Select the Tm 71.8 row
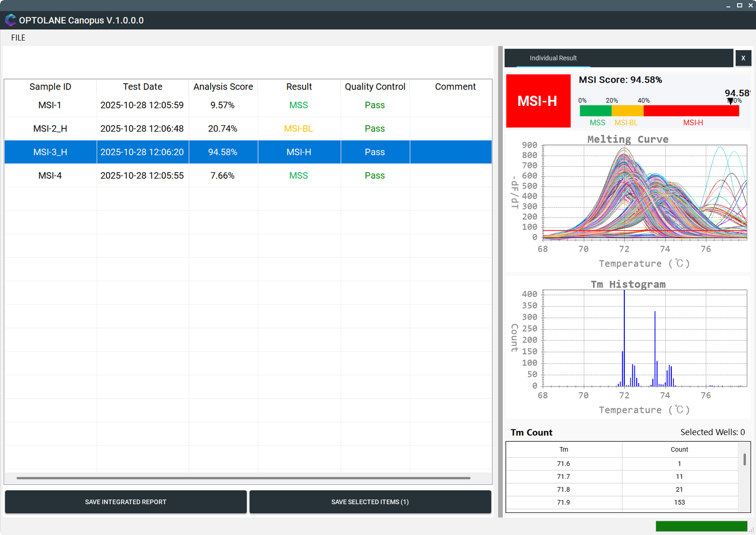Image resolution: width=756 pixels, height=535 pixels. tap(622, 490)
